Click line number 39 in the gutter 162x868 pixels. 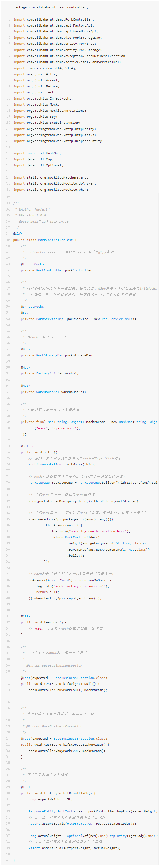click(x=8, y=240)
